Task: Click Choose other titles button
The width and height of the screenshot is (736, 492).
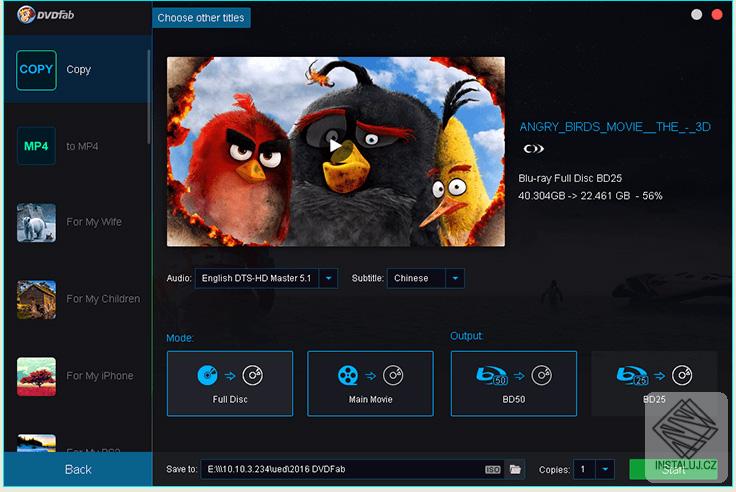Action: coord(201,18)
